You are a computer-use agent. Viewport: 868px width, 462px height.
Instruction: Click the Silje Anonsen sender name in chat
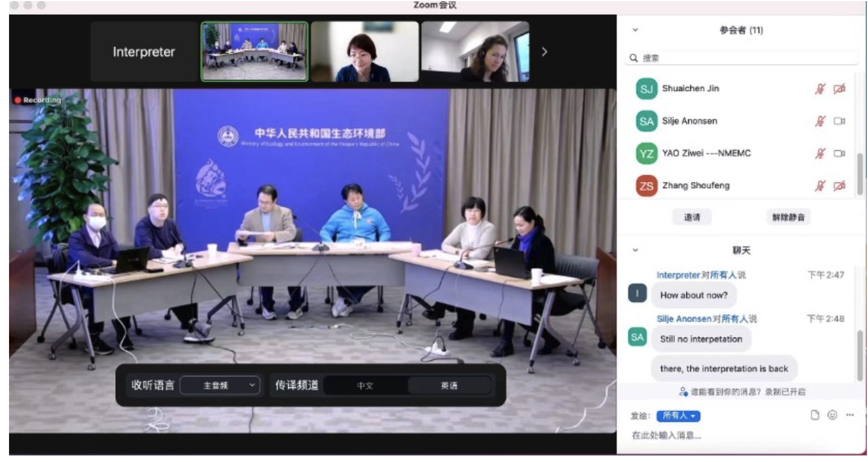coord(684,319)
